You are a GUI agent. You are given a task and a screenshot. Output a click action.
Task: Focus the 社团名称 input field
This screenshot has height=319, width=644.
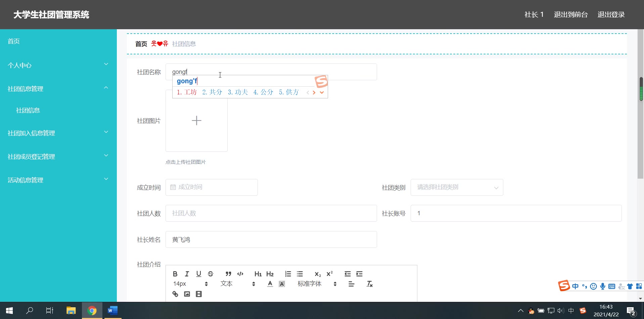(271, 72)
